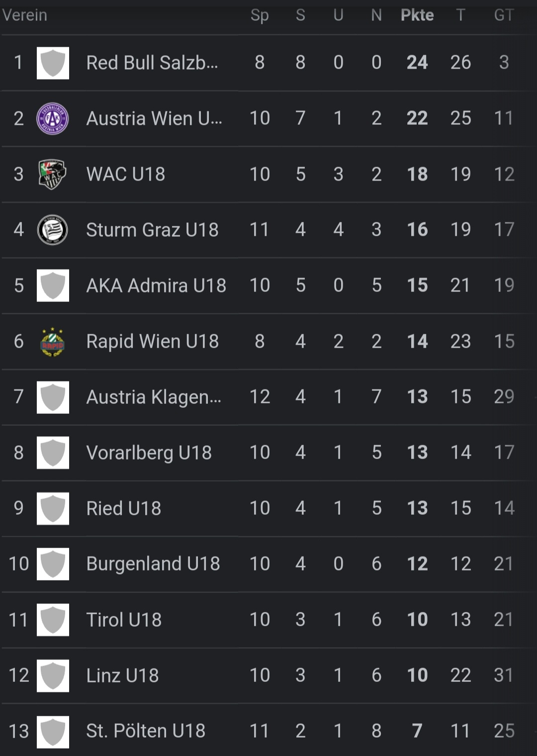Select the Sp column header
The width and height of the screenshot is (537, 756).
[260, 15]
